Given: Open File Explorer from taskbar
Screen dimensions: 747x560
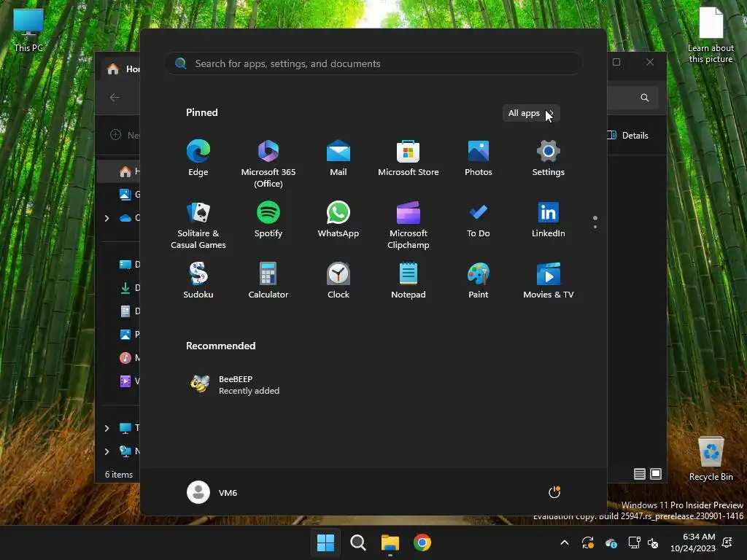Looking at the screenshot, I should coord(390,542).
